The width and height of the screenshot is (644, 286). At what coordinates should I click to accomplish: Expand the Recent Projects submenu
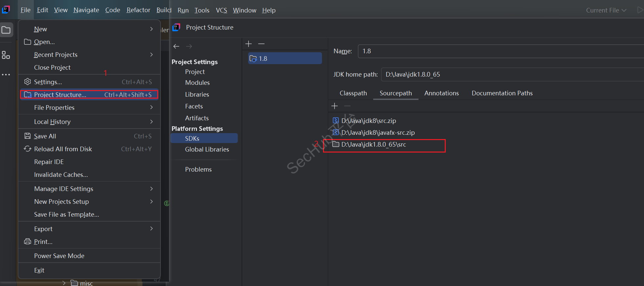click(x=151, y=55)
